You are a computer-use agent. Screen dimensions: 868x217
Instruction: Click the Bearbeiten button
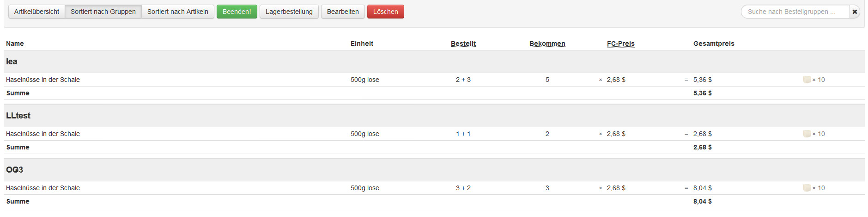point(342,12)
